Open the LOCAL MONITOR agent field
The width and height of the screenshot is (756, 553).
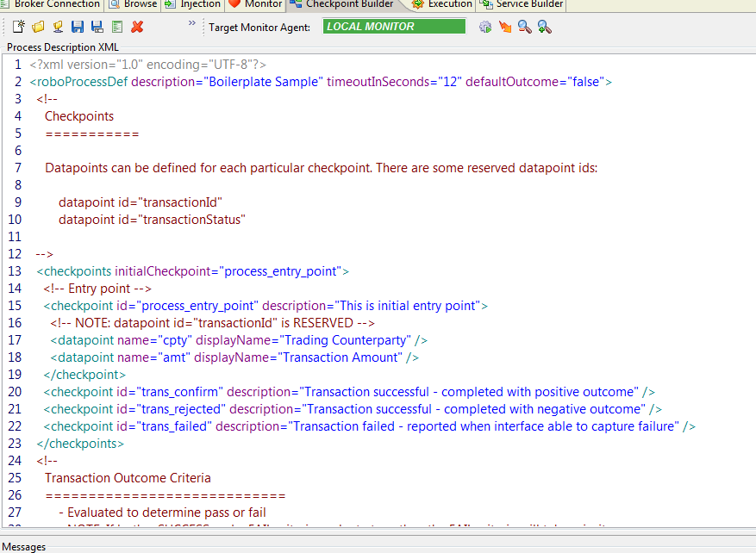pyautogui.click(x=394, y=27)
